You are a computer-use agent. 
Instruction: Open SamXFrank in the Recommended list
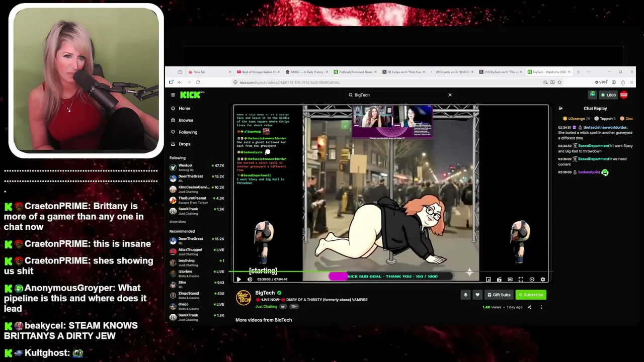pos(197,317)
